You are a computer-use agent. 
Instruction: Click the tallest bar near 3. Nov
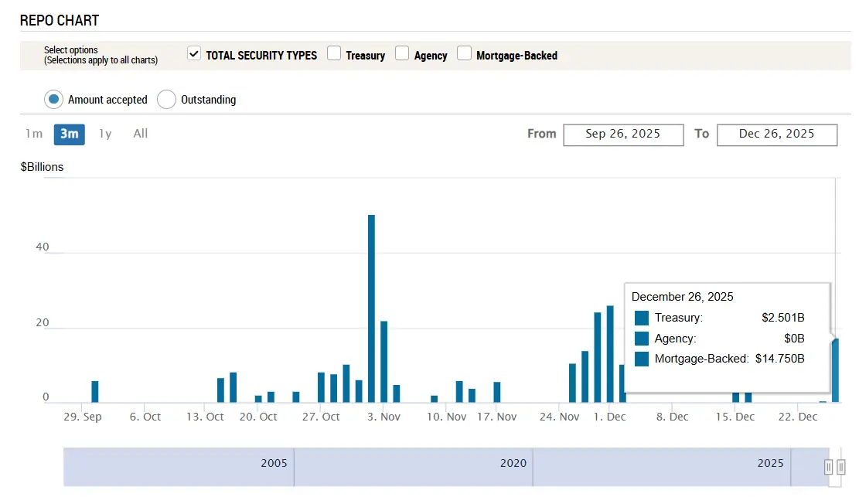pyautogui.click(x=371, y=309)
